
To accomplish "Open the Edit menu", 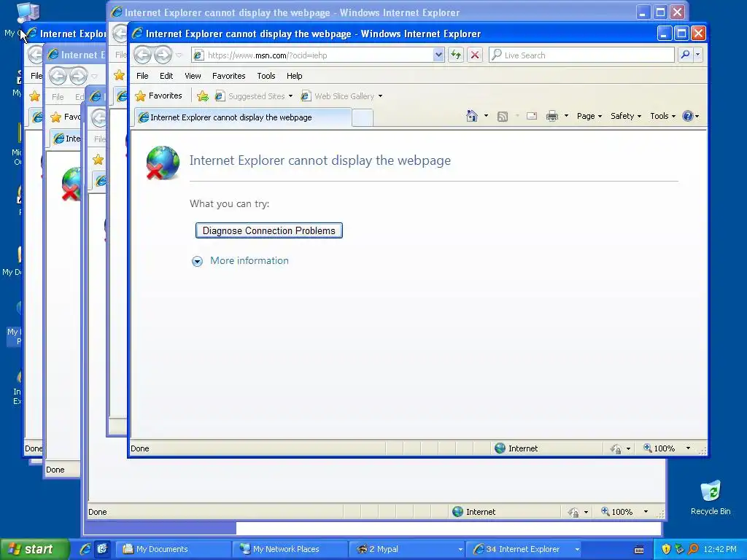I will point(166,76).
